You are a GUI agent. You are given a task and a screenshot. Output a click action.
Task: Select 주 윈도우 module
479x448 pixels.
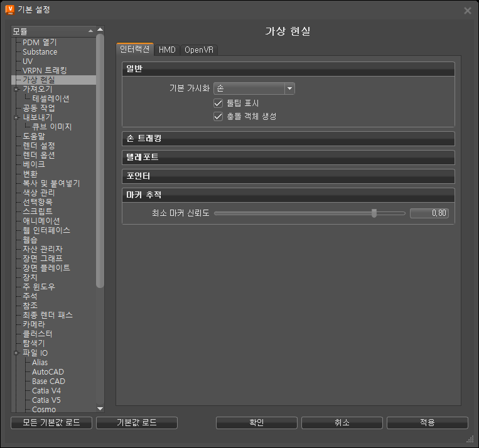[39, 287]
